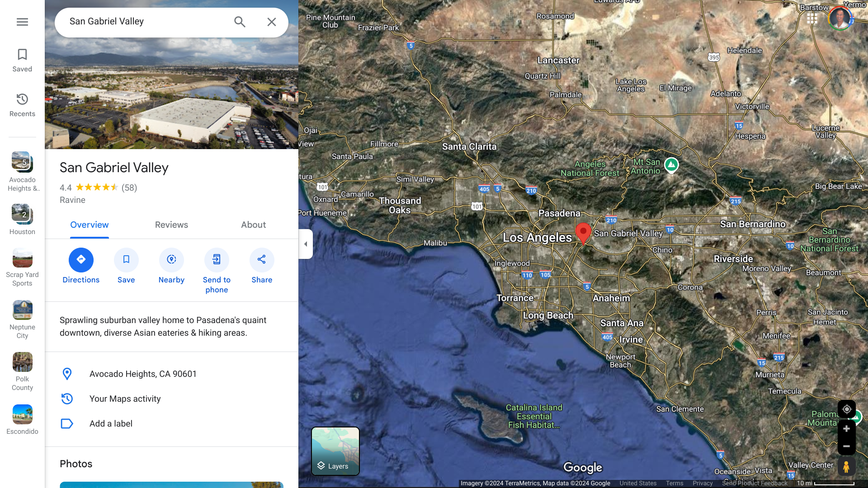Save San Gabriel Valley with bookmark icon
This screenshot has width=868, height=488.
(126, 260)
